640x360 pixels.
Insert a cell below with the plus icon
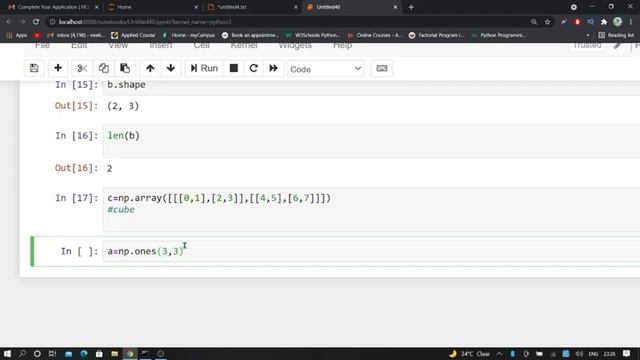point(58,68)
